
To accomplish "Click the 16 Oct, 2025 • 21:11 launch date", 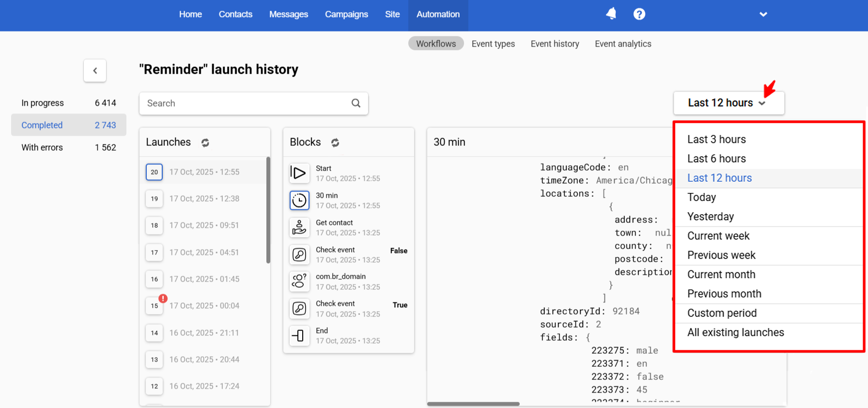I will pos(204,333).
